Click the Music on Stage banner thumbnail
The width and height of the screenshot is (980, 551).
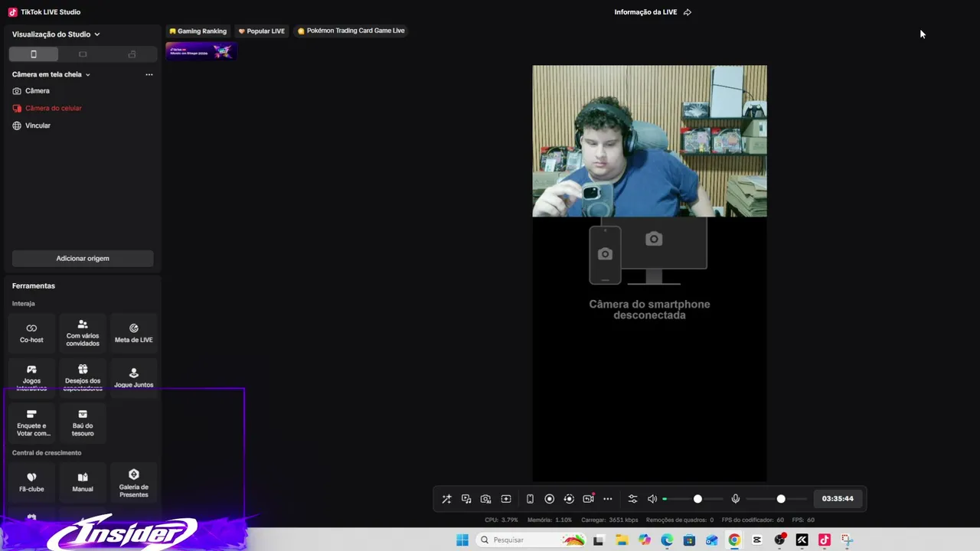(x=201, y=51)
